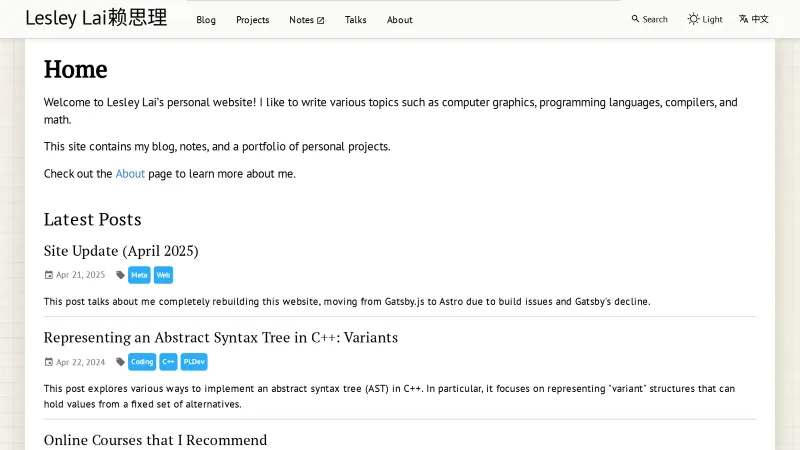Click the translate language icon

[744, 19]
